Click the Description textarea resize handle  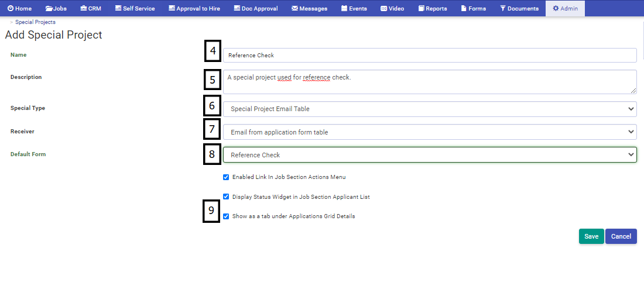click(633, 91)
